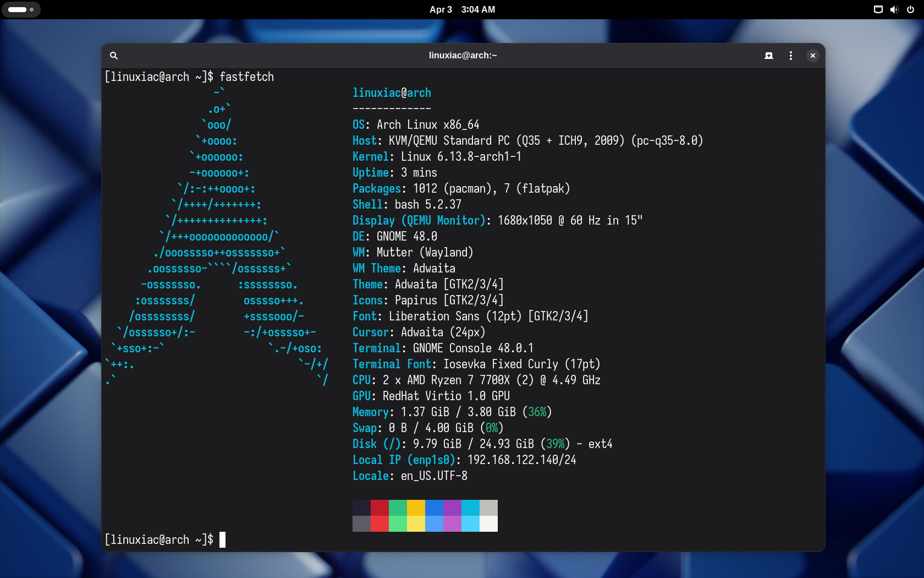Click the bright blue bottom-row swatch
This screenshot has height=578, width=924.
coord(434,524)
